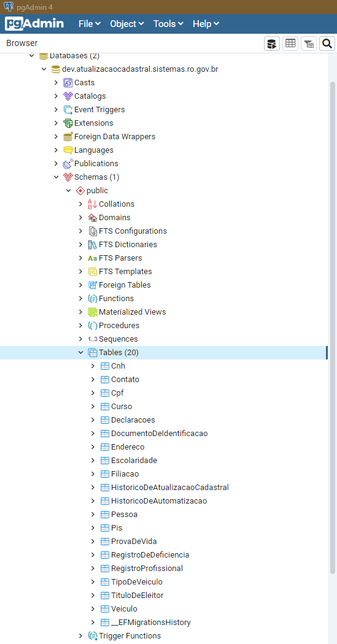Click the pgAdmin logo
The height and width of the screenshot is (644, 337).
[34, 23]
